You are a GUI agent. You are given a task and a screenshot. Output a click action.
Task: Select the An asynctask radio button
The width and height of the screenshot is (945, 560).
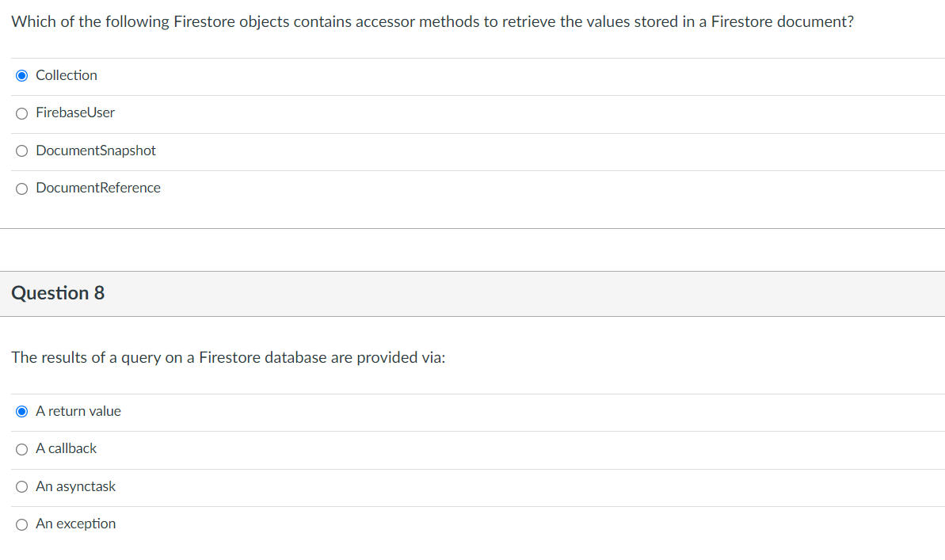pos(21,487)
